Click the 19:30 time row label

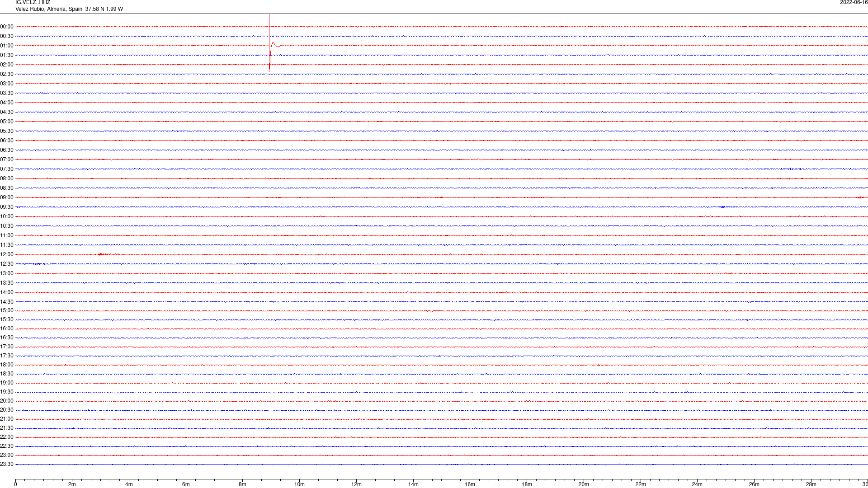tap(7, 392)
